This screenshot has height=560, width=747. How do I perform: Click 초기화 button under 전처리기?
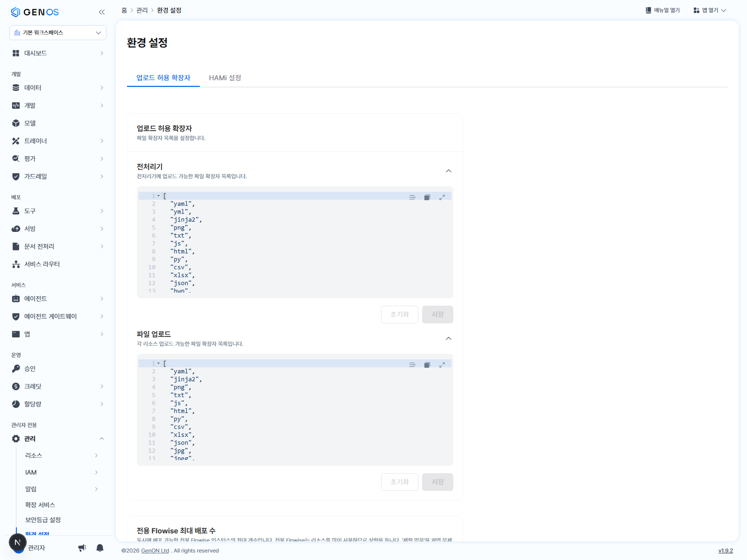[x=400, y=315]
